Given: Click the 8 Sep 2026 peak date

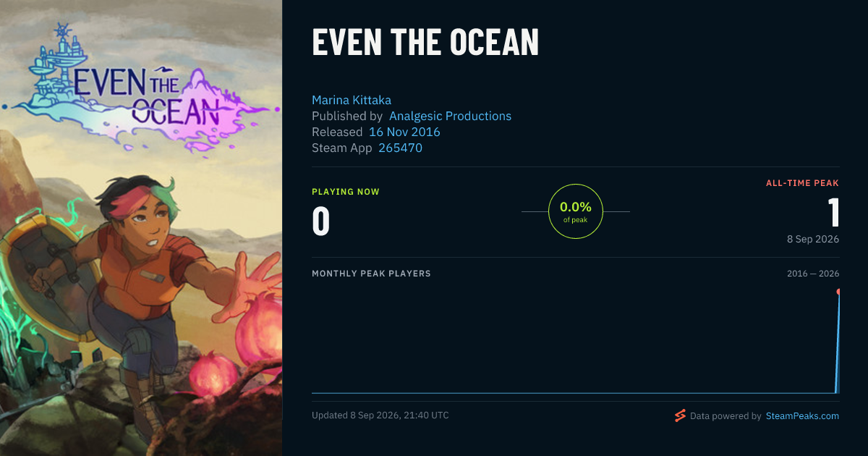Looking at the screenshot, I should point(813,239).
